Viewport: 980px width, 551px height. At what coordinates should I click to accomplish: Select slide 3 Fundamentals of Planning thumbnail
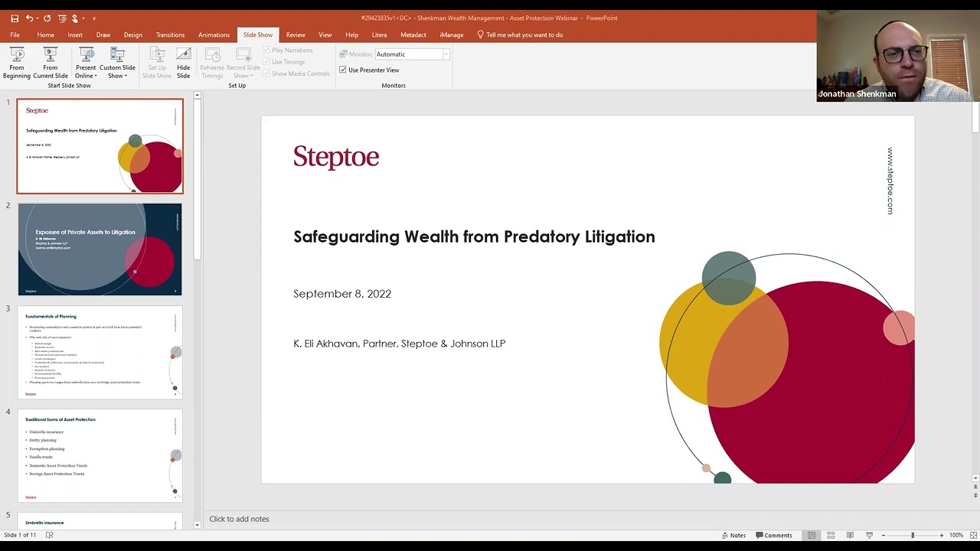click(100, 353)
